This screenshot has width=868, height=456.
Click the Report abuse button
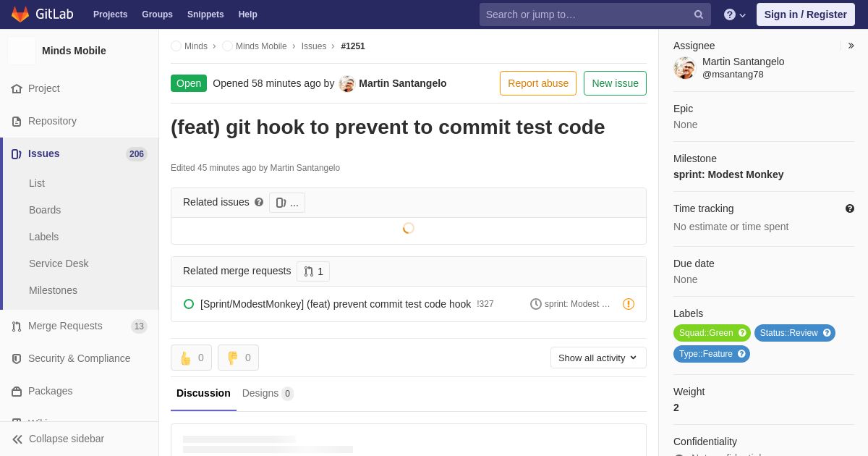(538, 83)
